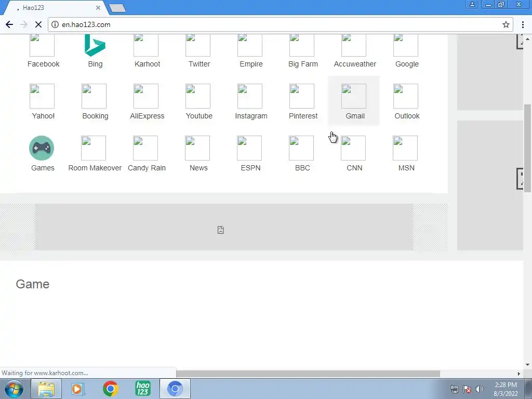Open the News shortcut icon
This screenshot has height=399, width=532.
click(197, 148)
